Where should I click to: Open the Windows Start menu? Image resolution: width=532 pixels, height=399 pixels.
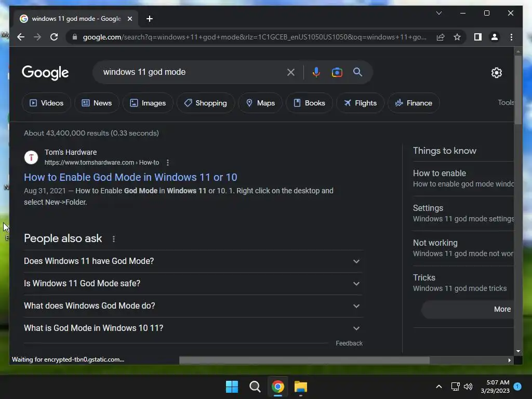(232, 387)
